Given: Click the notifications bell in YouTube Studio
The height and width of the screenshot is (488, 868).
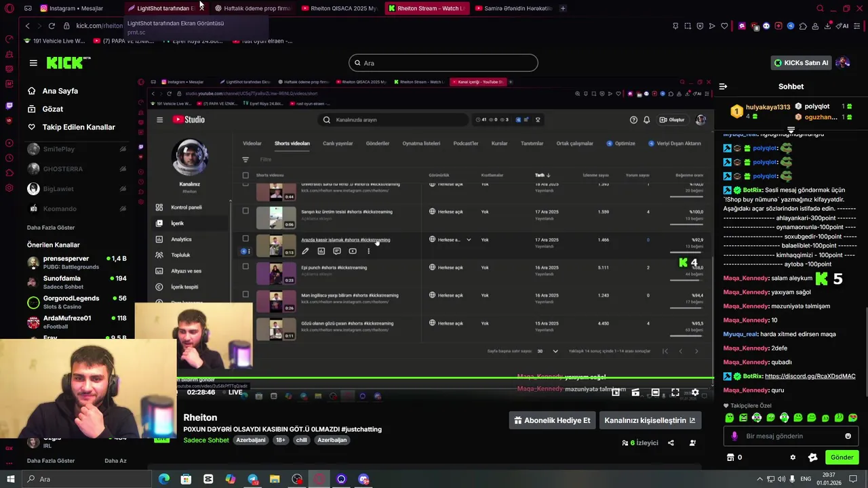Looking at the screenshot, I should (x=646, y=119).
